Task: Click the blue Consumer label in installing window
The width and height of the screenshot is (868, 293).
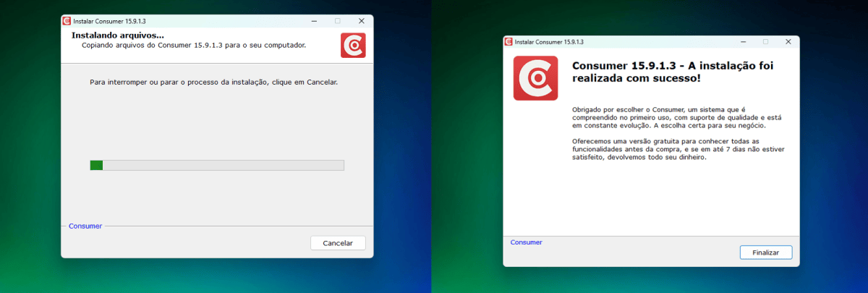Action: pos(85,226)
